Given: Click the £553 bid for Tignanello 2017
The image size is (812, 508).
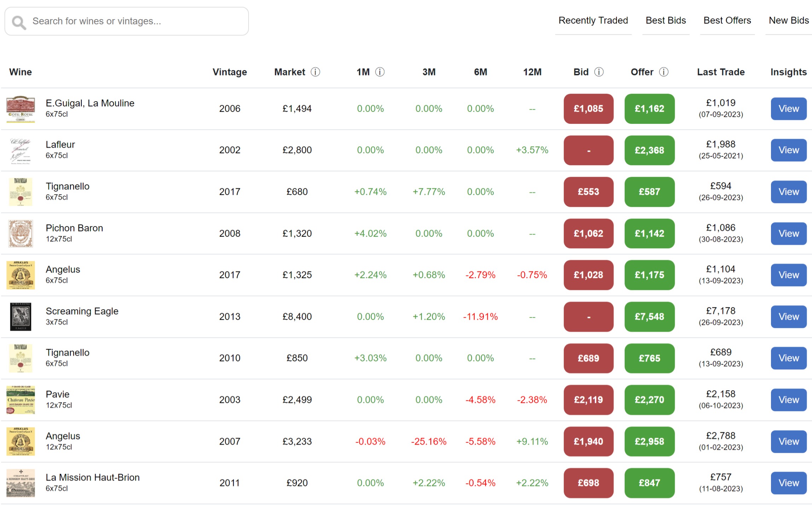Looking at the screenshot, I should (588, 192).
